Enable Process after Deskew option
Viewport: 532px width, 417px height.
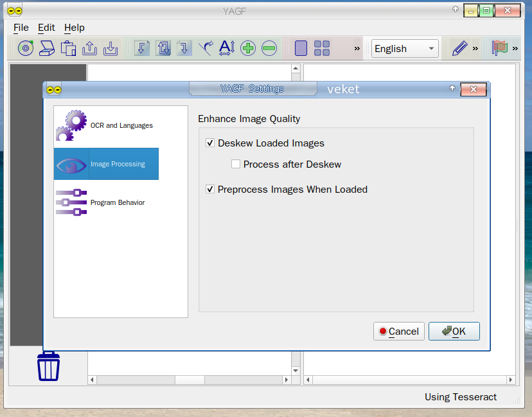(236, 164)
